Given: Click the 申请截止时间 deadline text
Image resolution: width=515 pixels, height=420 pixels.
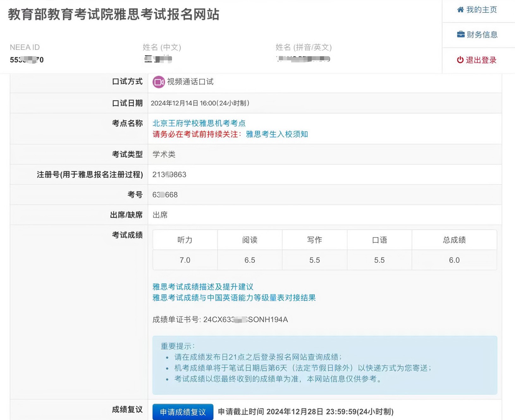Looking at the screenshot, I should pyautogui.click(x=306, y=412).
